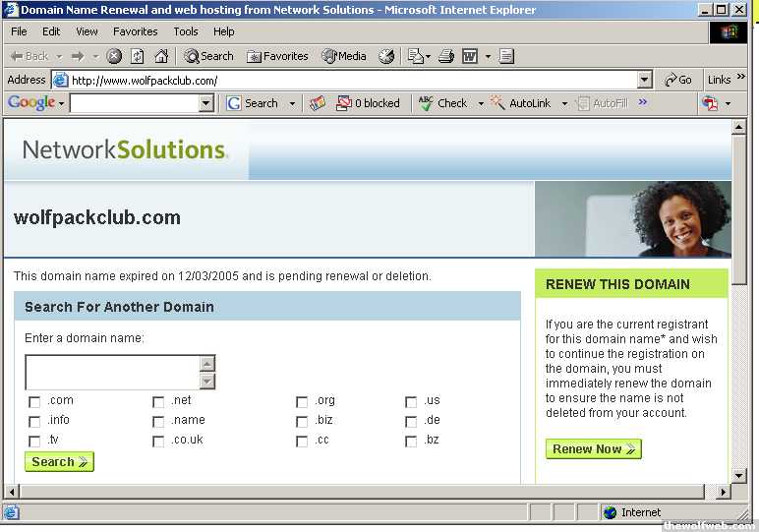
Task: Click the Renew Now button
Action: [x=593, y=448]
